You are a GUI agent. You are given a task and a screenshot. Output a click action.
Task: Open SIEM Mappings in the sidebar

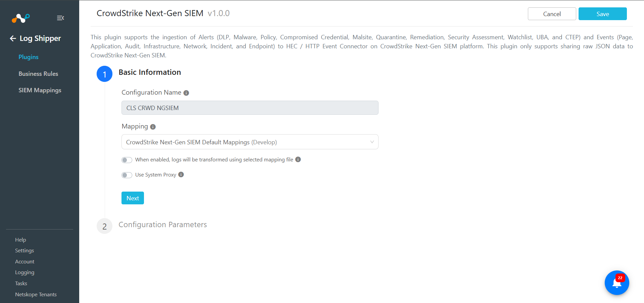pyautogui.click(x=40, y=90)
